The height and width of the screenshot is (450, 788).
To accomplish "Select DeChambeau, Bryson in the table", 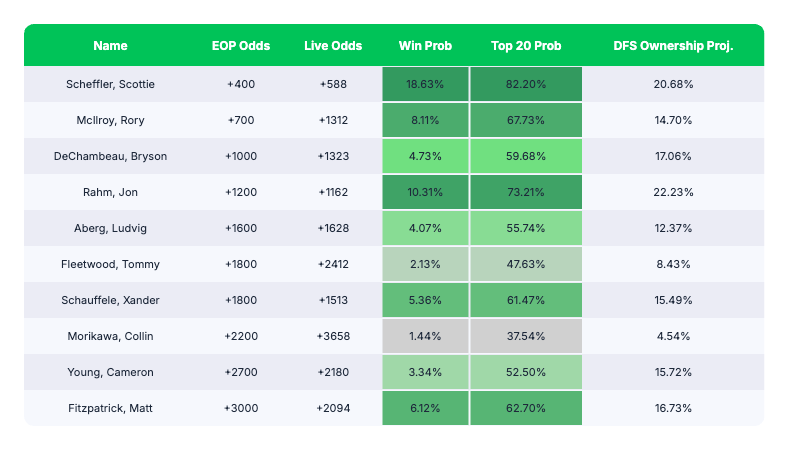I will click(x=110, y=156).
